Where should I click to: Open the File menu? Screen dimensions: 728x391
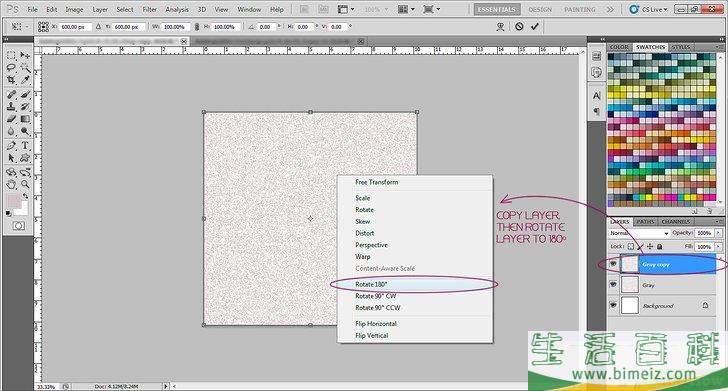point(32,9)
